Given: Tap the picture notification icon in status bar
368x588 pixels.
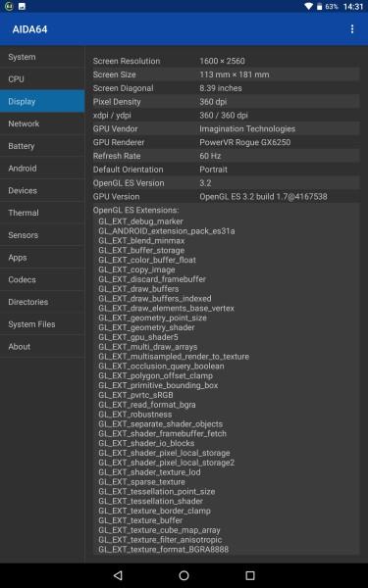Looking at the screenshot, I should pyautogui.click(x=23, y=7).
